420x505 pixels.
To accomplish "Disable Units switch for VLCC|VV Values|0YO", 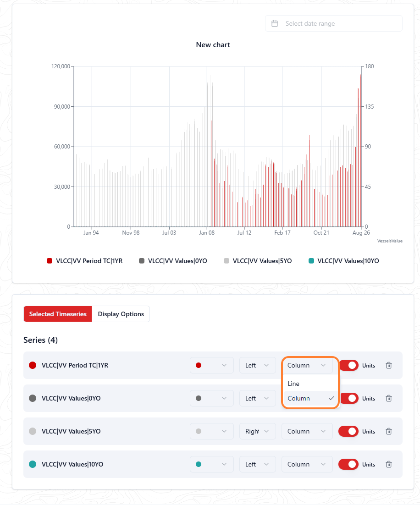I will coord(348,398).
